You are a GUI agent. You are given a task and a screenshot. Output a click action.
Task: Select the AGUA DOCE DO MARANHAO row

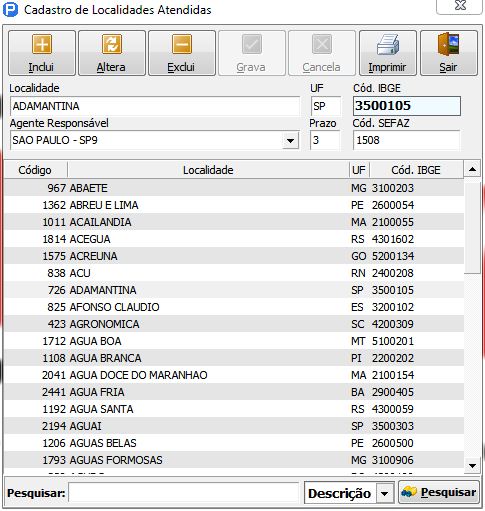(234, 375)
